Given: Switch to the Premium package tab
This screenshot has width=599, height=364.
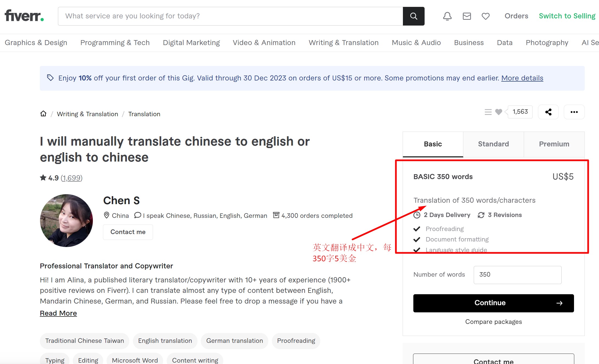Looking at the screenshot, I should click(x=554, y=144).
